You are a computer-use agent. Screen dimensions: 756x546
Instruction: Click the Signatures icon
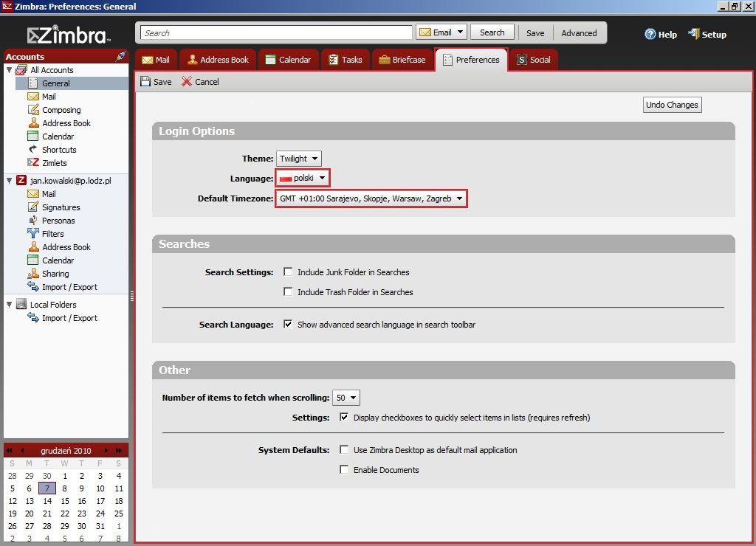coord(32,207)
